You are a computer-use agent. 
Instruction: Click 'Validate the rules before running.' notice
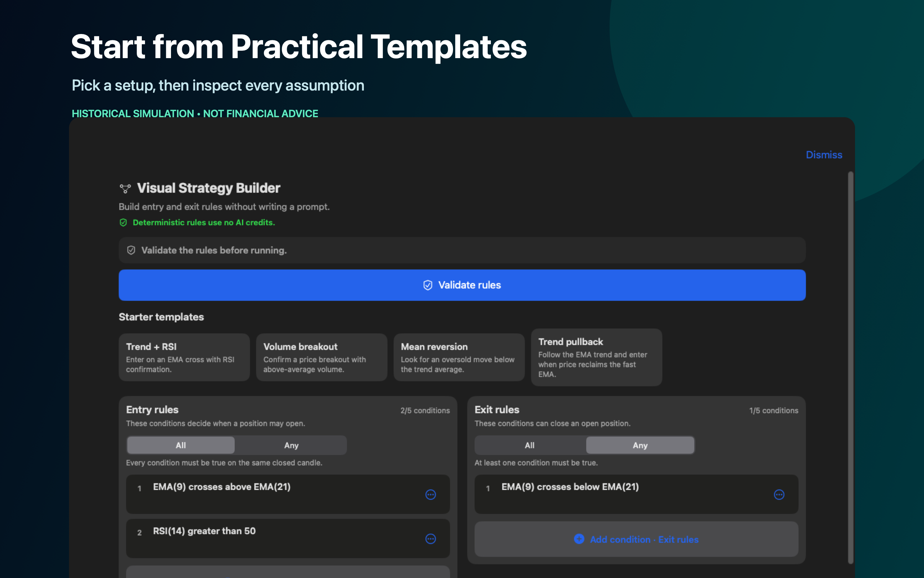point(462,250)
